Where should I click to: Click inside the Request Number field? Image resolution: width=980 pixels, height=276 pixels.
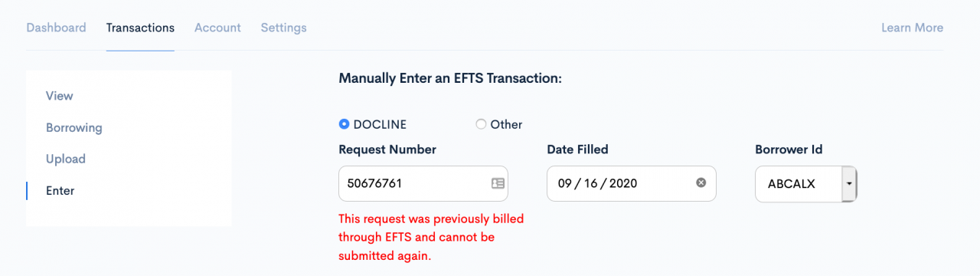click(423, 183)
